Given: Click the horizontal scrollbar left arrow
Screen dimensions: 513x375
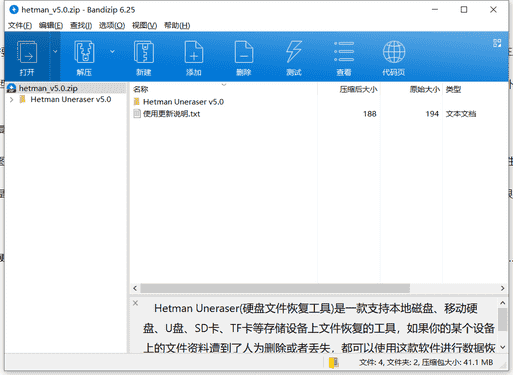Looking at the screenshot, I should pyautogui.click(x=135, y=288).
